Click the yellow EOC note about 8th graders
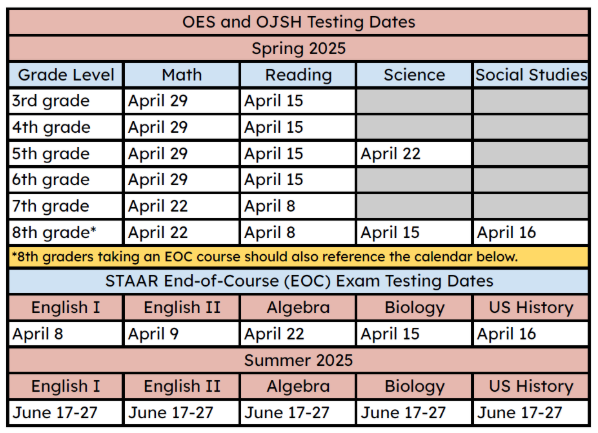 click(299, 257)
